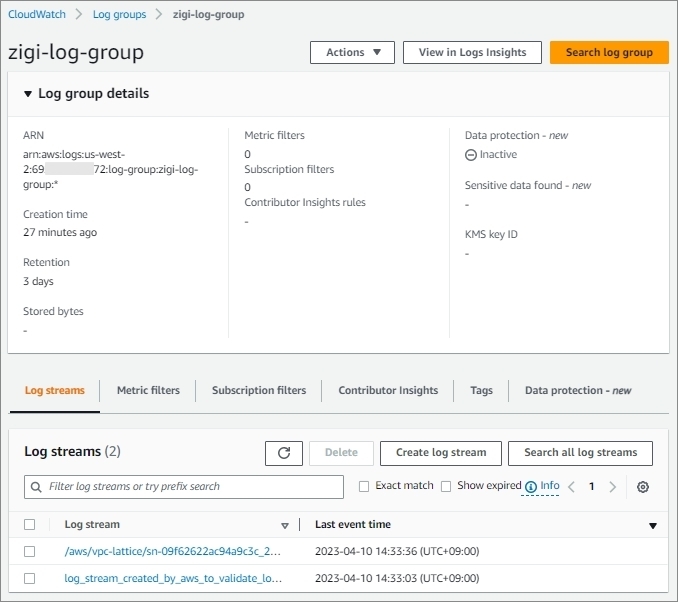Click the Create log stream button
Viewport: 678px width, 602px height.
point(441,453)
